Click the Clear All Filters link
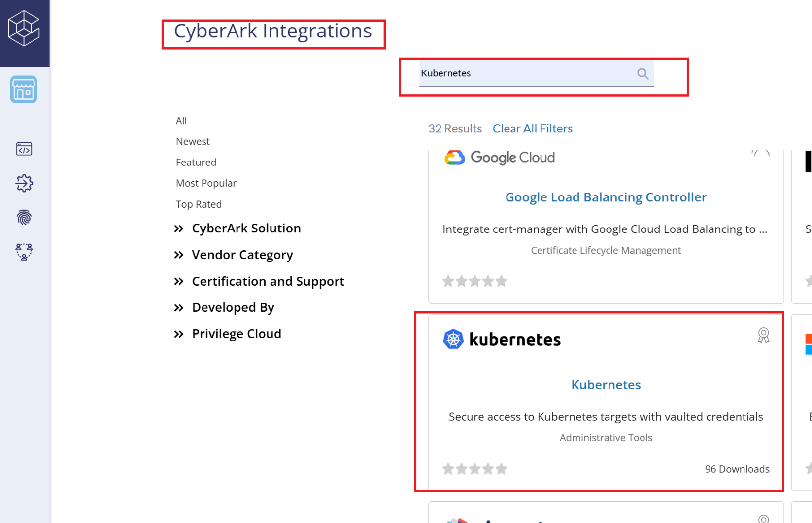Viewport: 812px width, 523px height. (532, 128)
